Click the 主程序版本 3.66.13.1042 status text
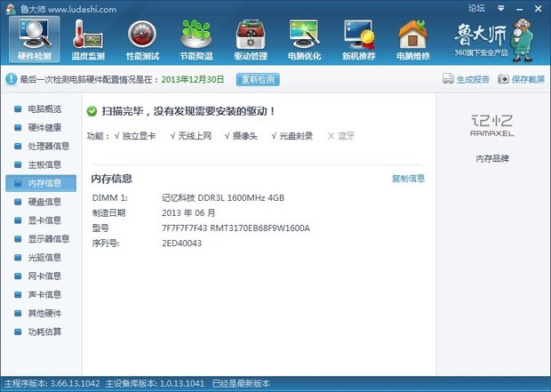This screenshot has width=551, height=392. pos(52,384)
